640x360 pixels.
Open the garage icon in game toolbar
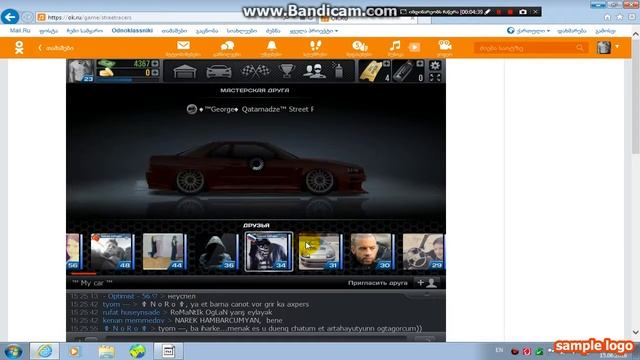pyautogui.click(x=185, y=71)
